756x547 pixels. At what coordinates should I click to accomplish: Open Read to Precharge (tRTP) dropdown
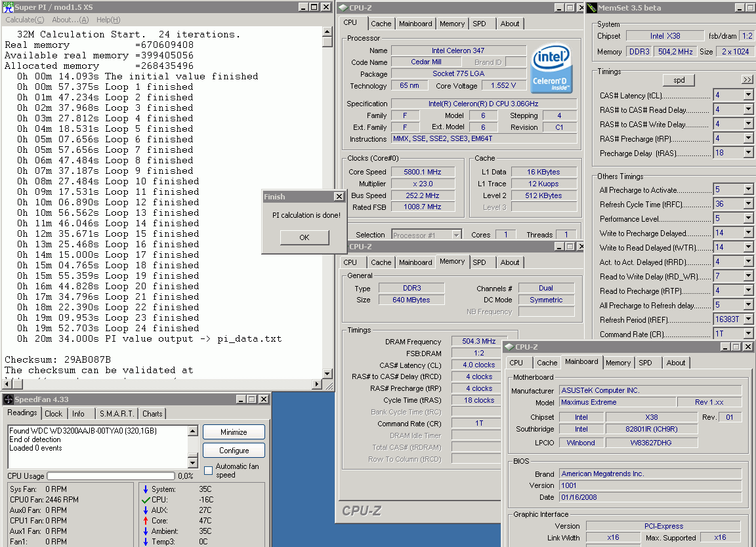pyautogui.click(x=748, y=291)
